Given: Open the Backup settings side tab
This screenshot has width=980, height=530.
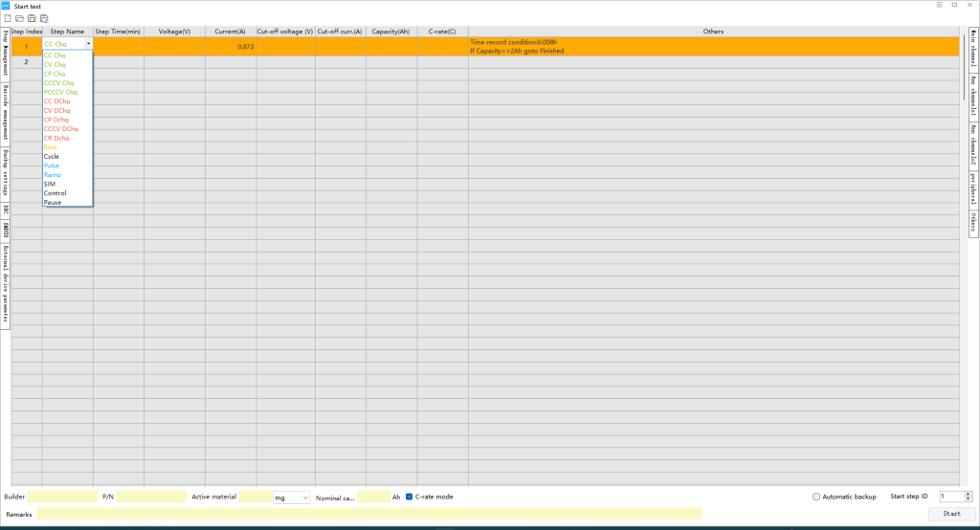Looking at the screenshot, I should (x=6, y=172).
